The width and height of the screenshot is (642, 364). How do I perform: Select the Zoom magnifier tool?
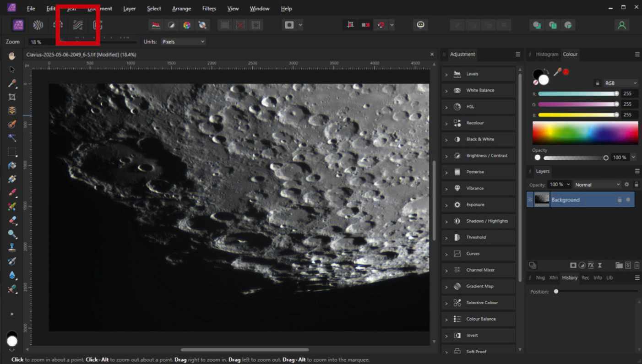pos(12,234)
